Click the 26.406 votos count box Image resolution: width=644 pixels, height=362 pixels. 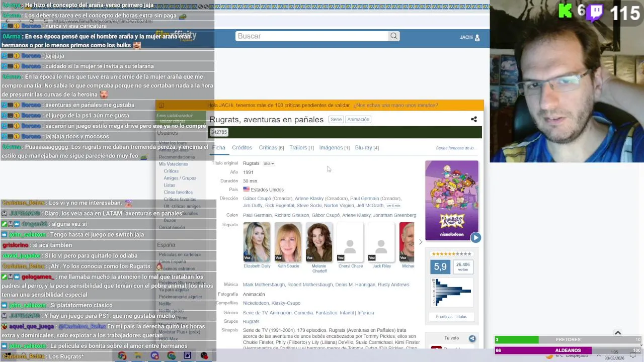point(463,267)
